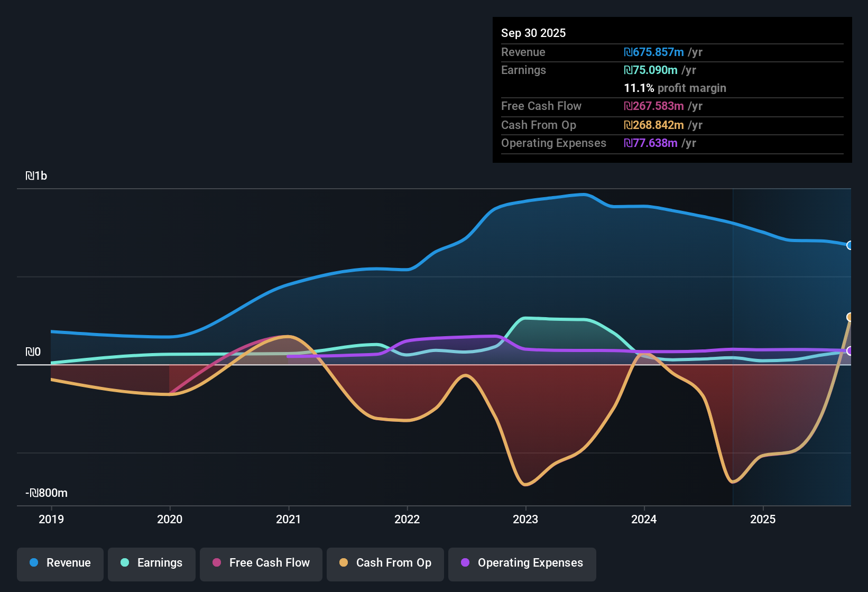Toggle the Free Cash Flow legend series
Image resolution: width=868 pixels, height=592 pixels.
(x=261, y=563)
